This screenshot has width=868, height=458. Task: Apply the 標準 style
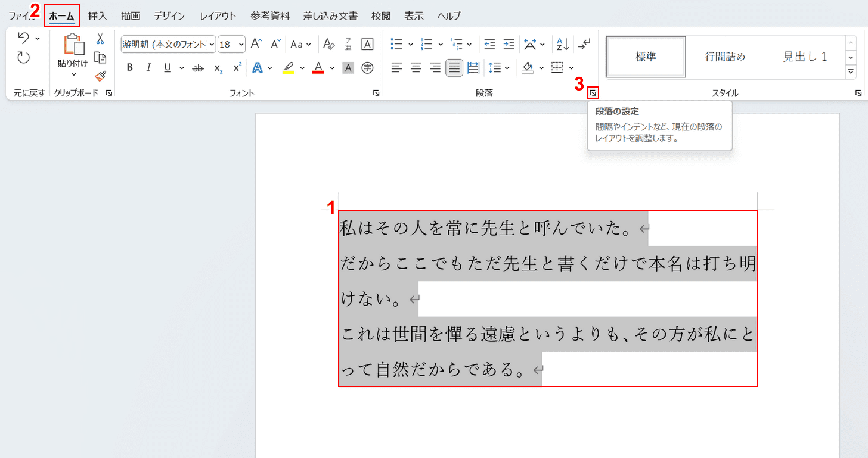(646, 57)
